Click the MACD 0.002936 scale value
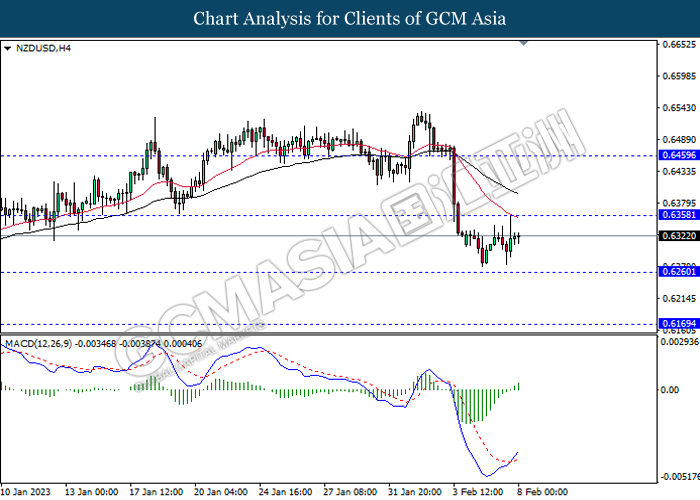This screenshot has height=500, width=700. pos(680,342)
